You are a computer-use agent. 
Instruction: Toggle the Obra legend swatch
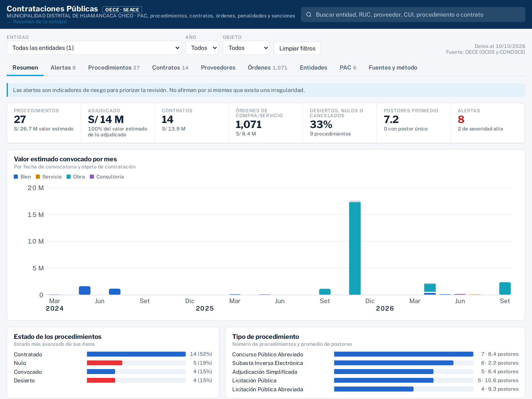(69, 177)
